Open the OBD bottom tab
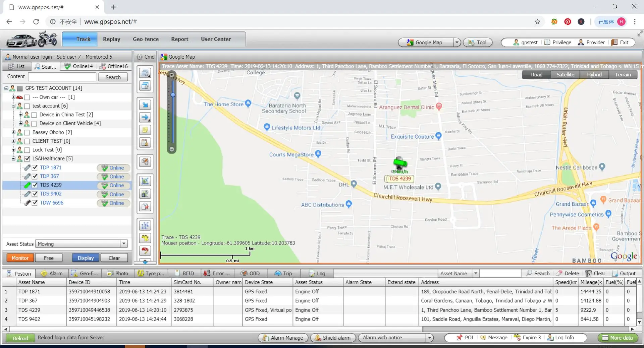644x348 pixels. (x=251, y=273)
